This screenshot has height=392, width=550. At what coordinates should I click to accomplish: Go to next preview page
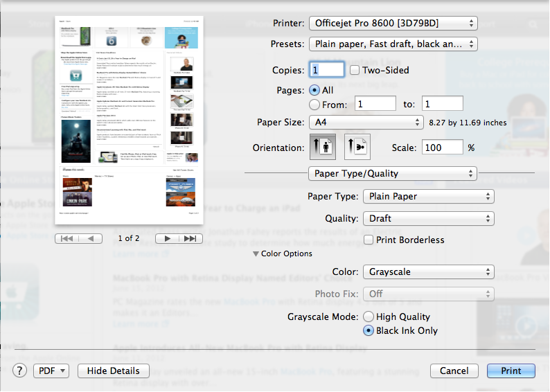pos(167,239)
